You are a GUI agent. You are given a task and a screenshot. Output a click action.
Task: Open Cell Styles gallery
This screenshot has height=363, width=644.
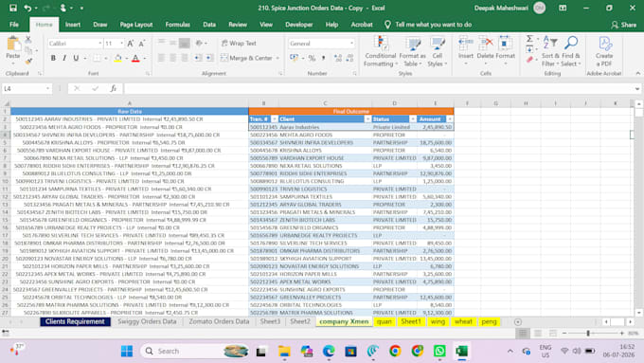pos(437,51)
